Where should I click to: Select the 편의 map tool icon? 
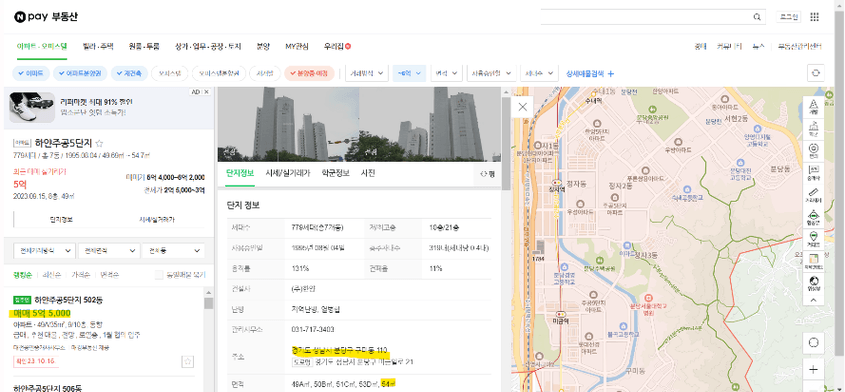click(814, 151)
